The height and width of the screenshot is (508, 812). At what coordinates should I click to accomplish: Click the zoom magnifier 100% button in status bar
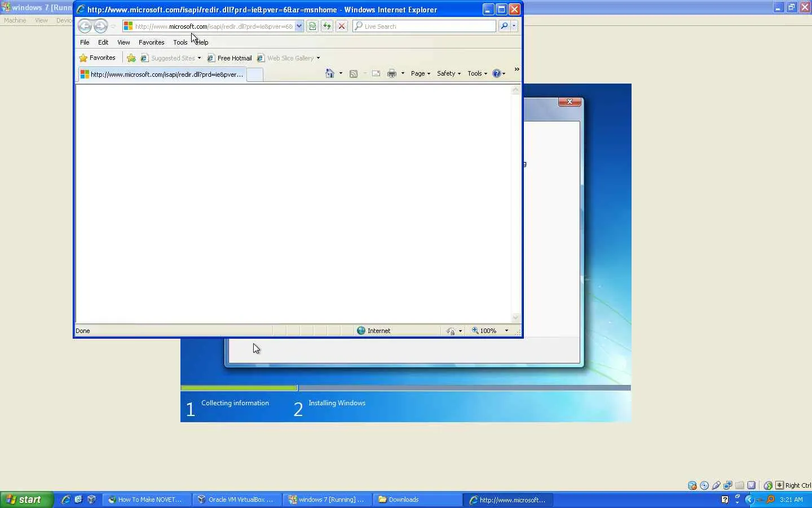[x=484, y=331]
